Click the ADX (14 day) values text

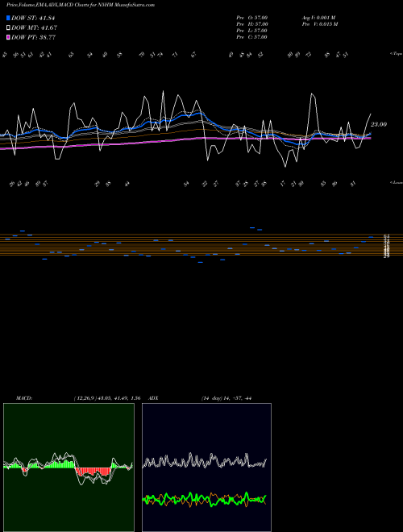[226, 398]
